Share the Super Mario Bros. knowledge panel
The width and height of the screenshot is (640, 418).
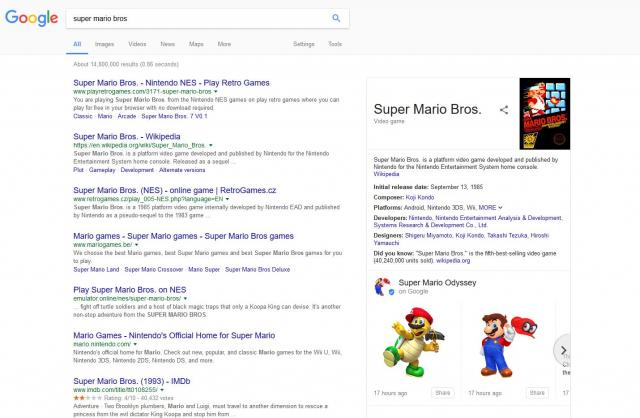point(504,110)
